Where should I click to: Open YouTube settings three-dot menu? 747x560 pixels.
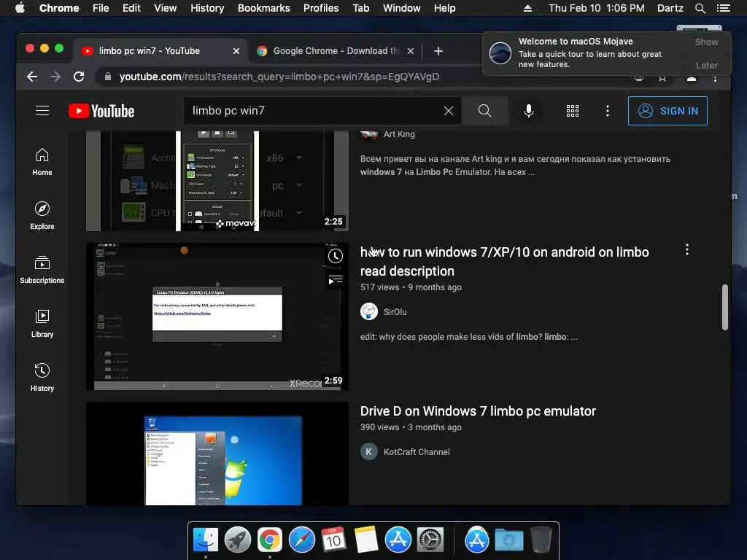(607, 111)
